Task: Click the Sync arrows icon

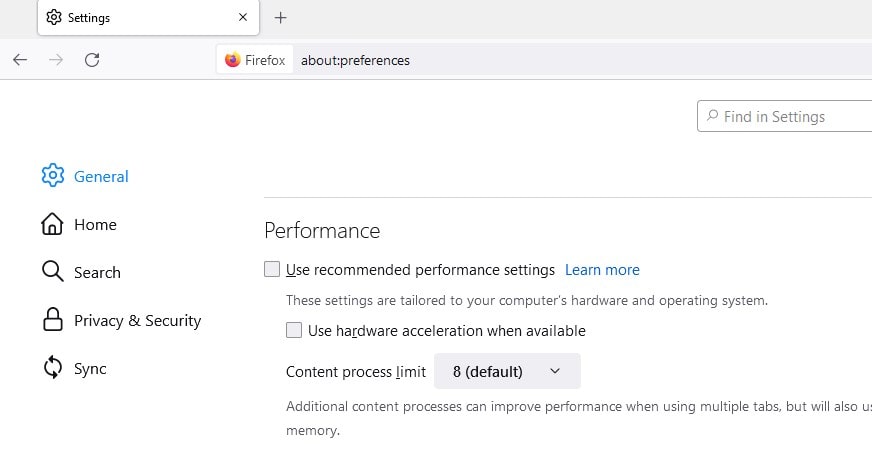Action: (53, 368)
